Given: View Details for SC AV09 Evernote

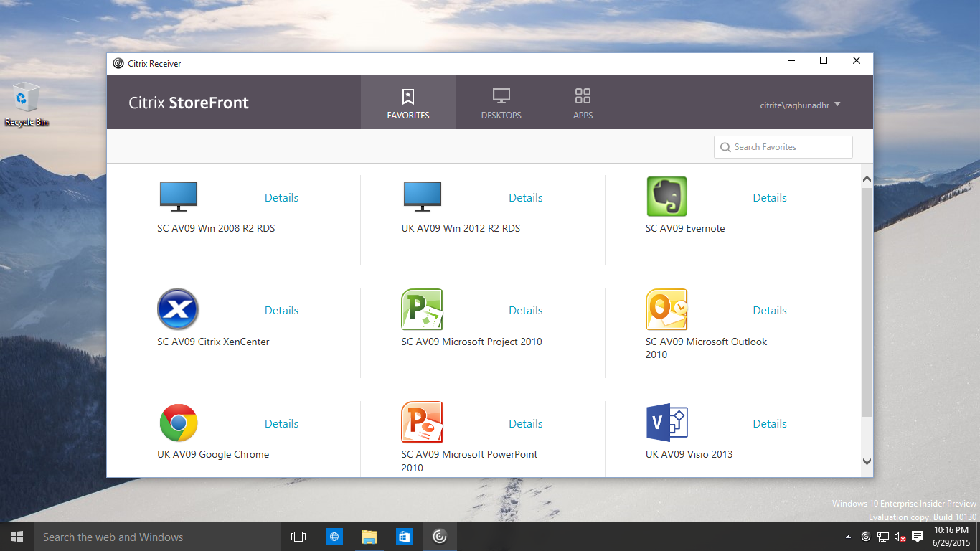Looking at the screenshot, I should click(769, 198).
